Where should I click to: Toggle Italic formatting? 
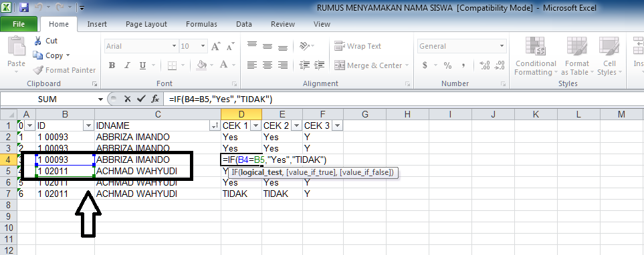coord(127,65)
